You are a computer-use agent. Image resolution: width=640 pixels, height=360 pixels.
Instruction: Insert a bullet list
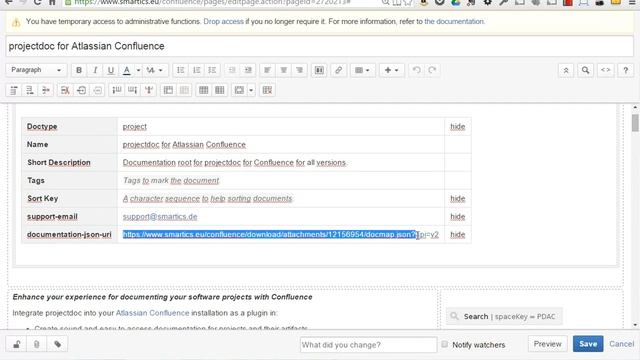(180, 70)
